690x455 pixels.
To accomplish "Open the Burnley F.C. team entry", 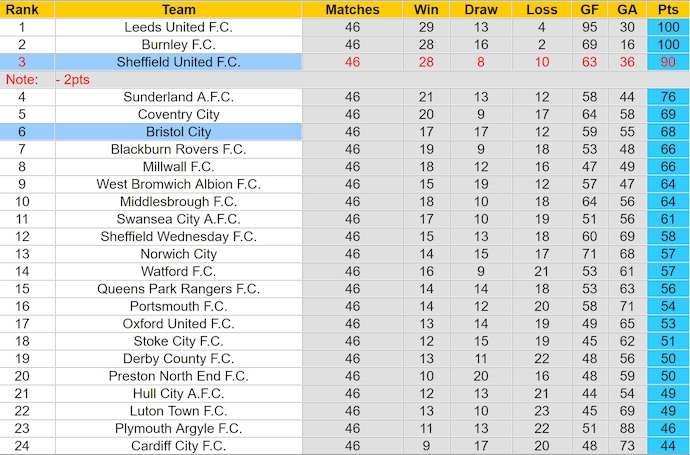I will [x=178, y=44].
